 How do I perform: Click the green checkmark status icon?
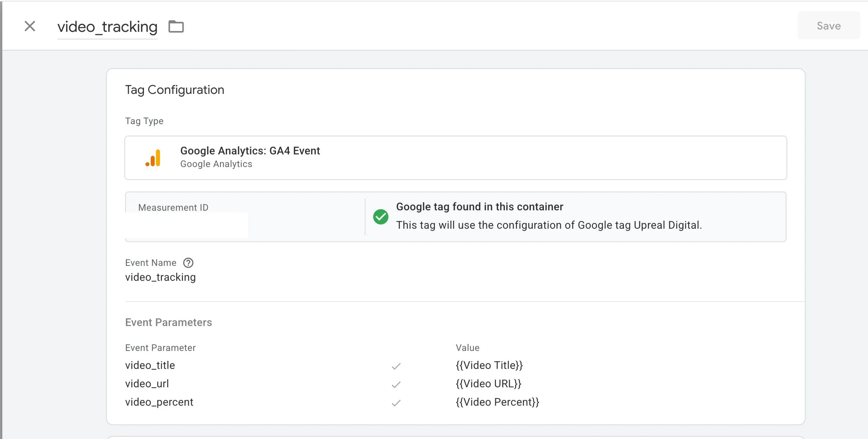tap(380, 216)
